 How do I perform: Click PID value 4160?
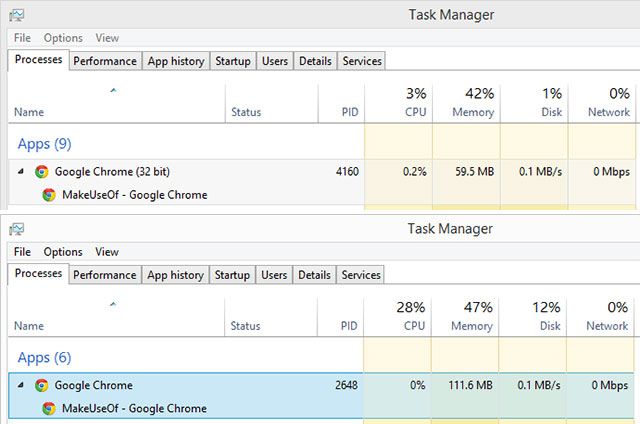coord(347,171)
